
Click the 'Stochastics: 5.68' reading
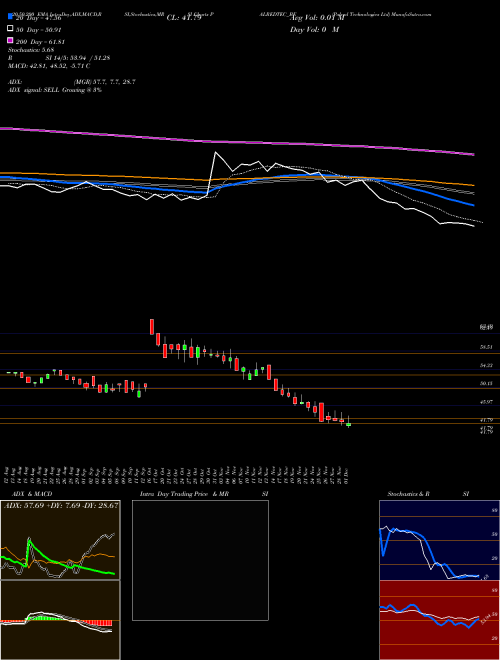[31, 50]
